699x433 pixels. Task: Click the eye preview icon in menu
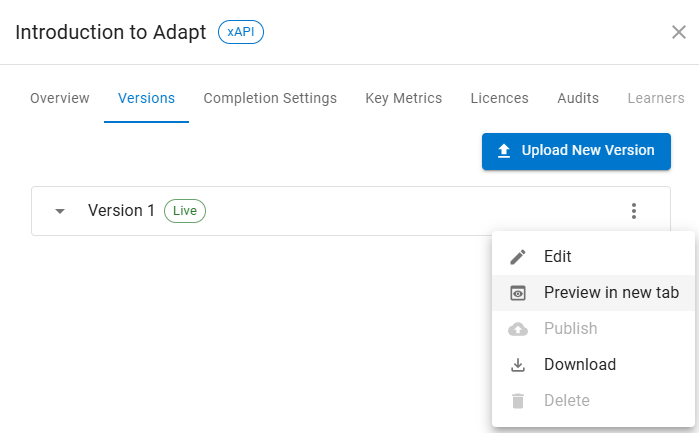[518, 293]
